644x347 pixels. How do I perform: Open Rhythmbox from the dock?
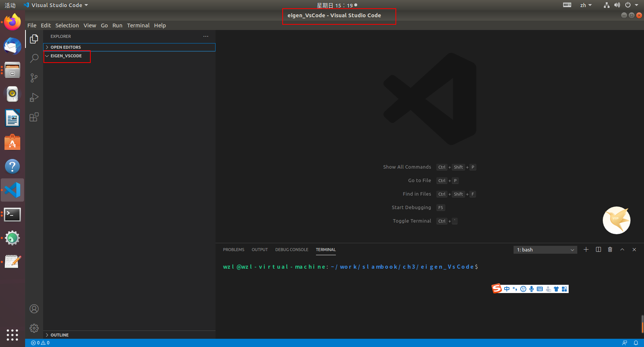12,94
